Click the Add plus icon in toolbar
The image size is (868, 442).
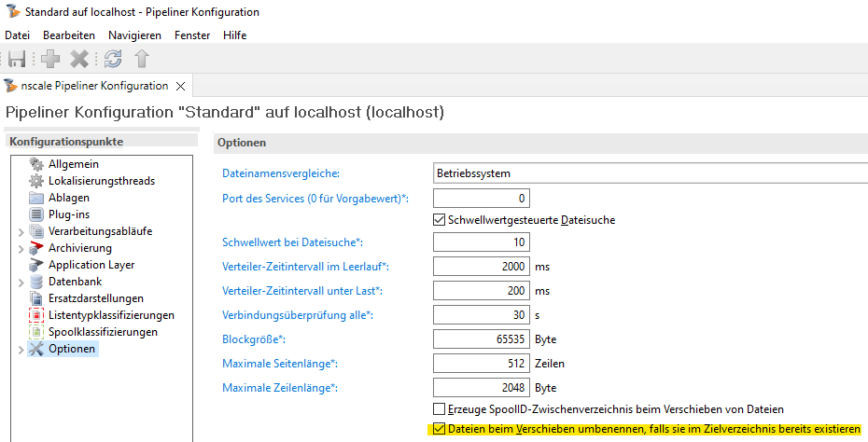(x=50, y=59)
